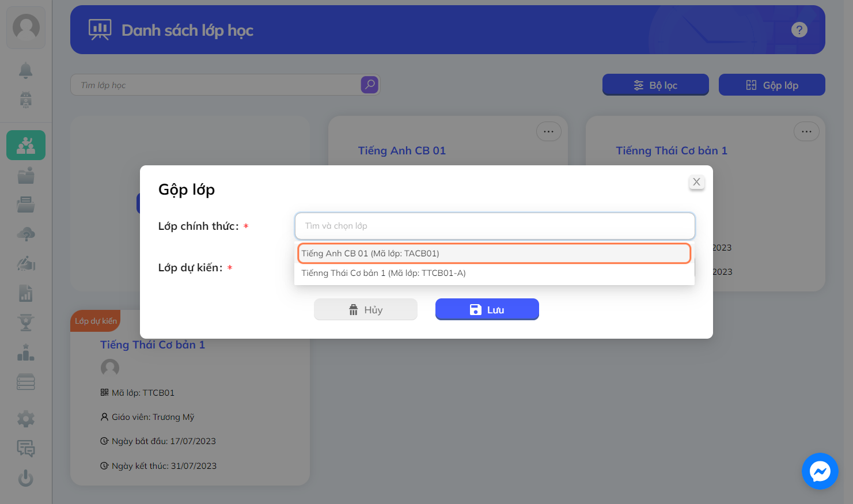Image resolution: width=853 pixels, height=504 pixels.
Task: Open more options on Tiếng Anh CB 01 card
Action: click(x=549, y=132)
